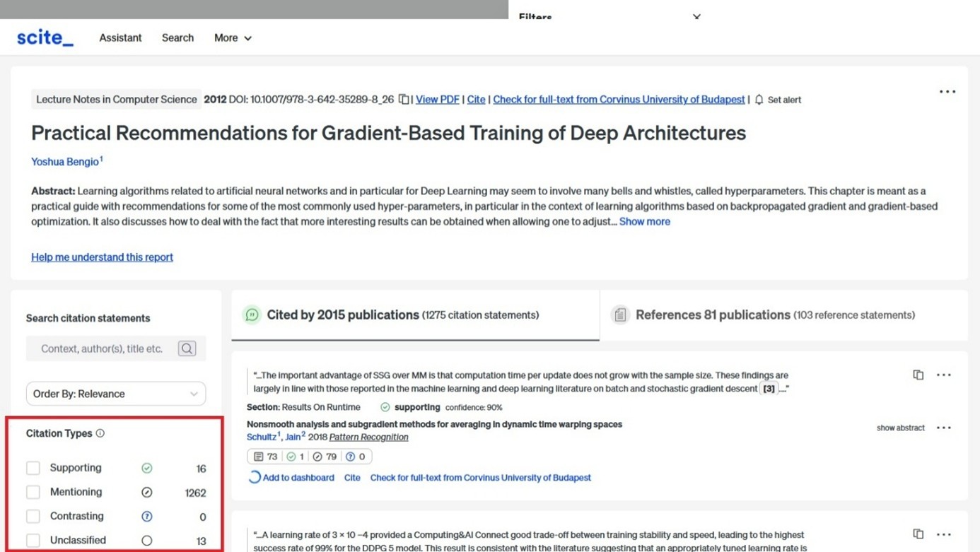This screenshot has height=552, width=980.
Task: Click the Set alert bell icon
Action: click(x=759, y=100)
